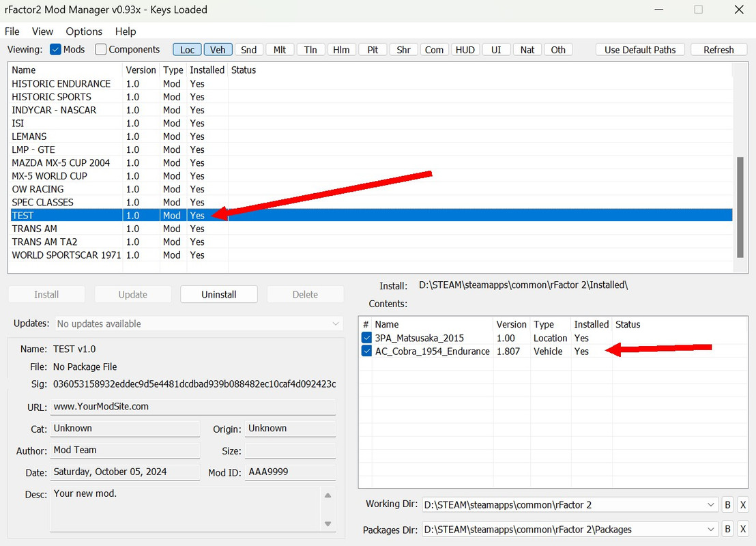
Task: Select the WORLD SPORTSCAR 1971 row
Action: tap(371, 255)
